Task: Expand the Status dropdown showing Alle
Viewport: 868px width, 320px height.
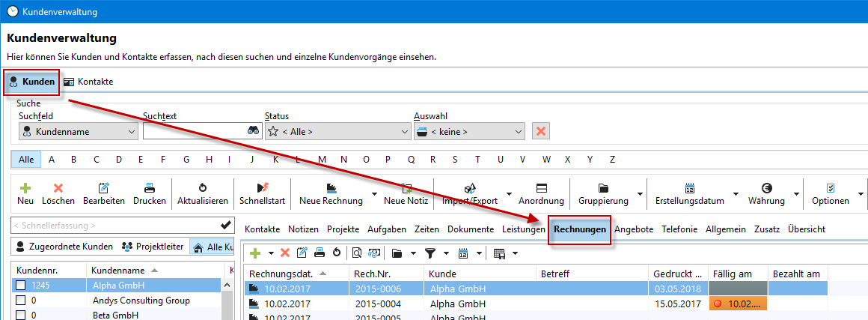Action: (337, 131)
